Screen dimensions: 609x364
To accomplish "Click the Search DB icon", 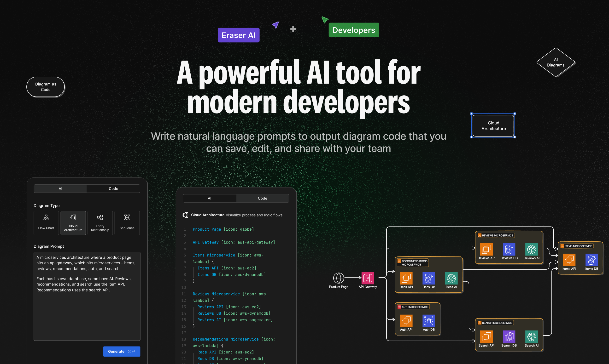I will pos(509,336).
